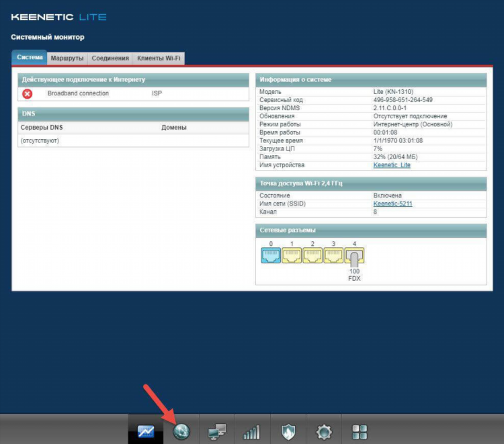
Task: Open the Keenetic-5211 SSID link
Action: coord(392,204)
